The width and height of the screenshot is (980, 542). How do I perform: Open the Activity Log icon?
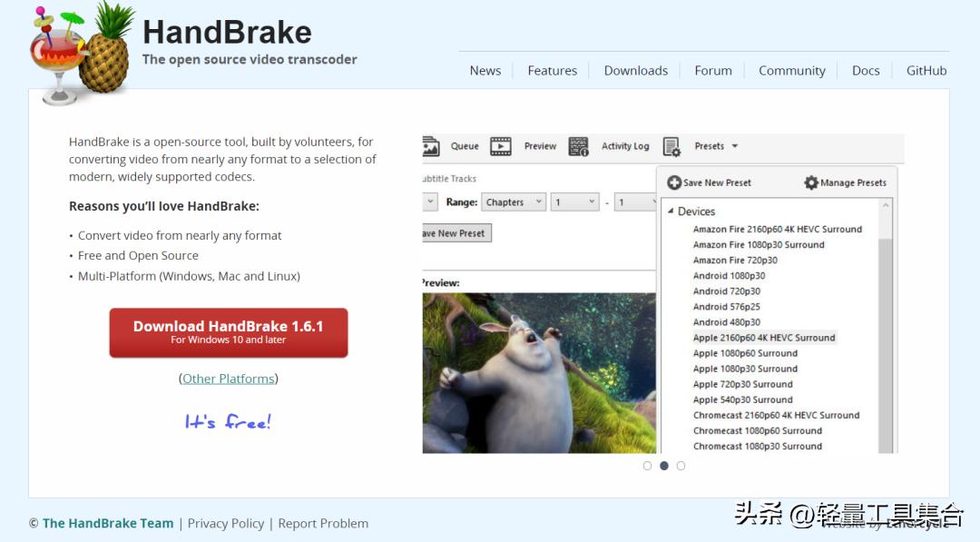click(x=579, y=145)
